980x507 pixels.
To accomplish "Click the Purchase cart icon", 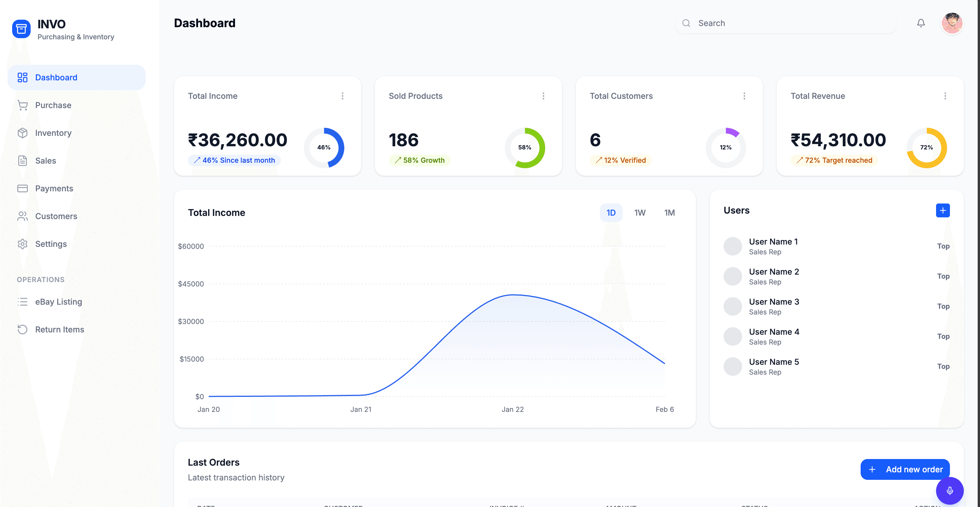I will (23, 105).
